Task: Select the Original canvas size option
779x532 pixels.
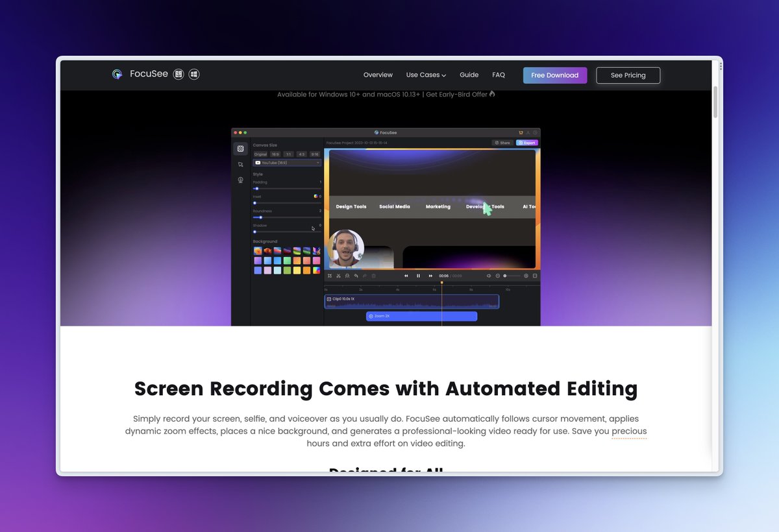Action: (x=260, y=154)
